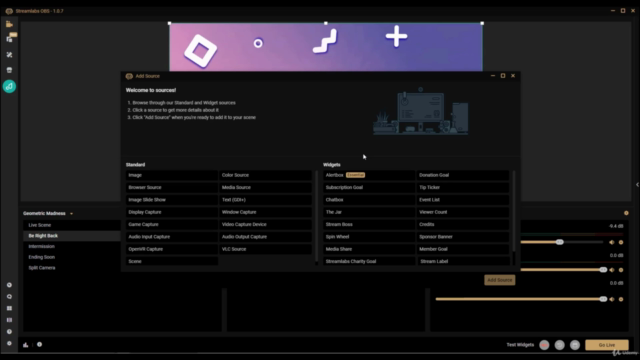The image size is (640, 360).
Task: Select the Spin Wheel widget
Action: (369, 237)
